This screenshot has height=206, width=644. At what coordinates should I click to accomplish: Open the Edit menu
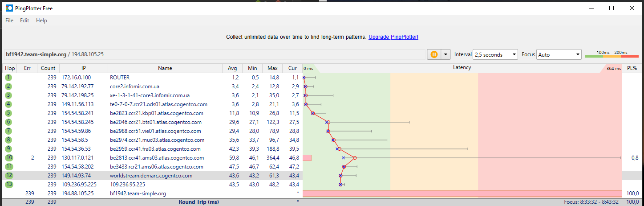24,21
